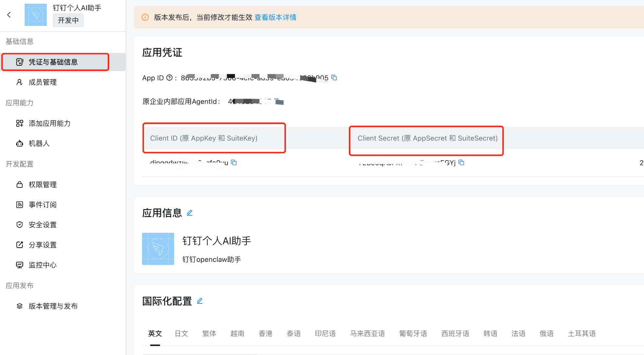Open 添加应用能力 page
Screen dimensions: 644x355
49,123
